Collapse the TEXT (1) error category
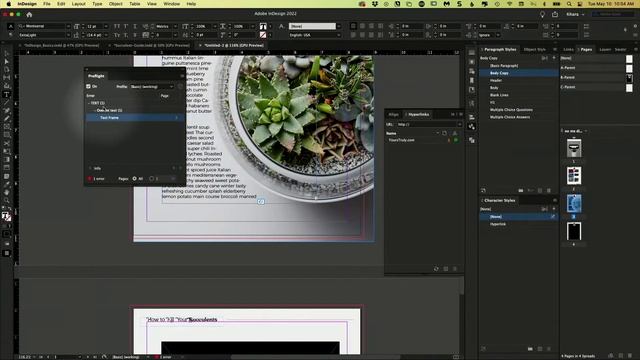Screen dimensions: 640x360 [89, 103]
